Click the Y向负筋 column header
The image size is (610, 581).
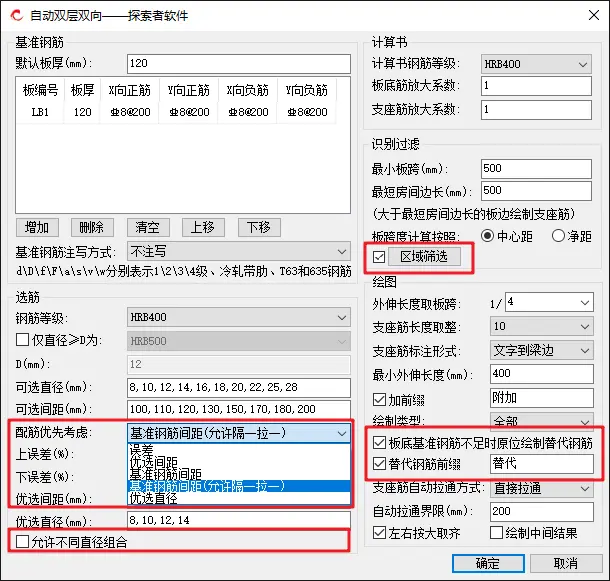pyautogui.click(x=307, y=90)
